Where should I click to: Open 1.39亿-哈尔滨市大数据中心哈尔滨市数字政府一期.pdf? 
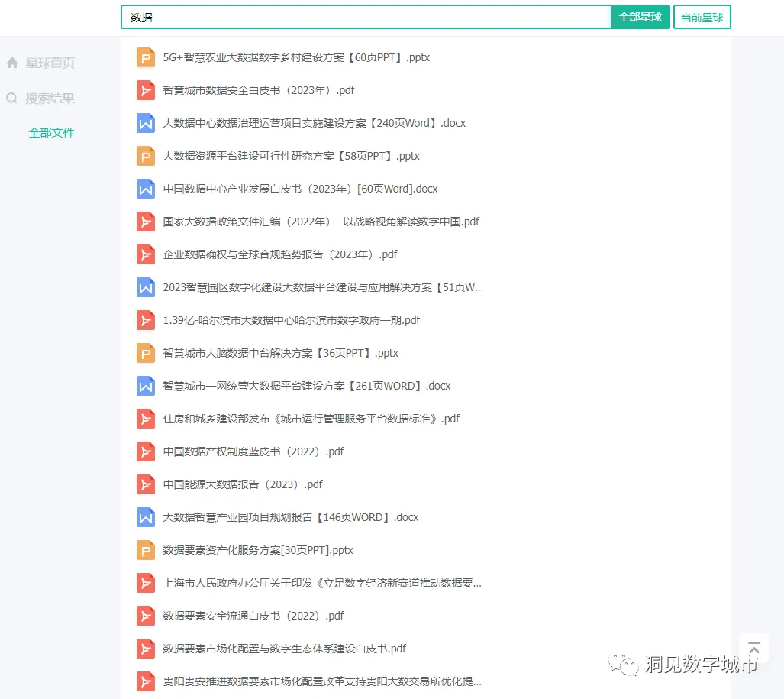pos(292,320)
